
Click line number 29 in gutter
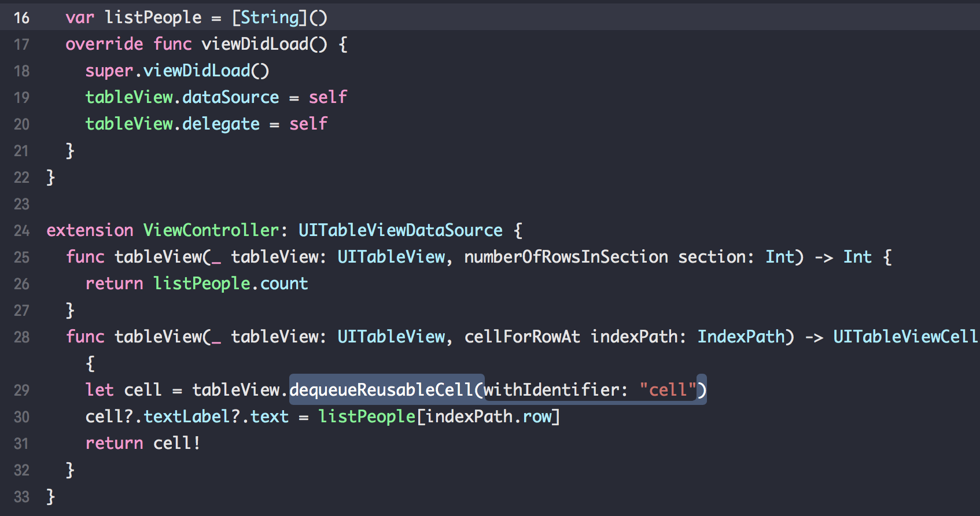[21, 390]
